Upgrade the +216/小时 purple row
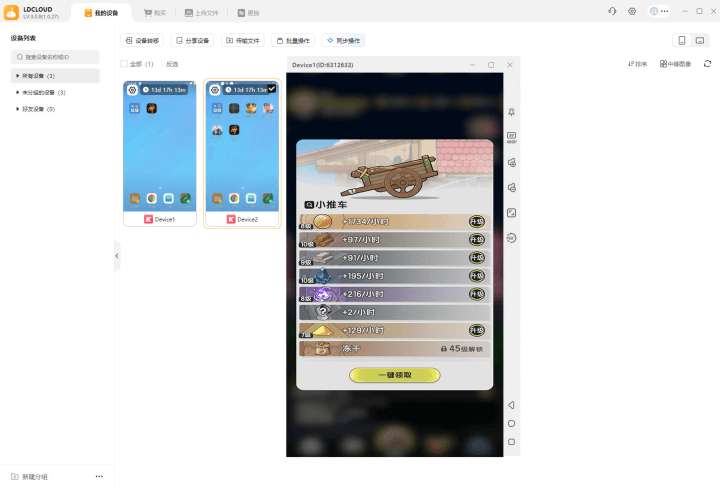720x488 pixels. [x=477, y=294]
